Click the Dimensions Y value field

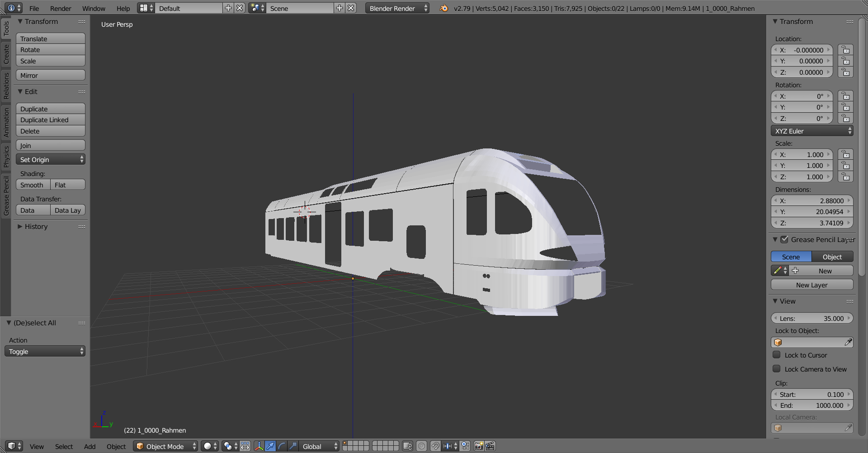coord(812,211)
